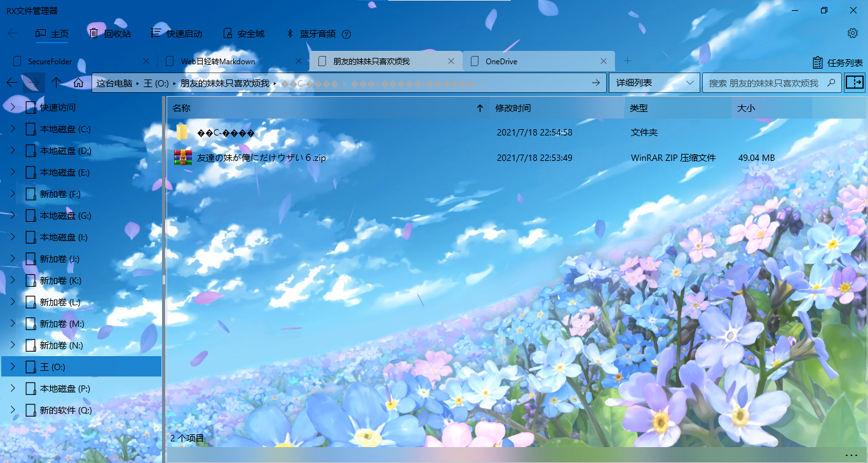Click 这台电脑 in breadcrumb path
This screenshot has height=463, width=868.
(114, 83)
